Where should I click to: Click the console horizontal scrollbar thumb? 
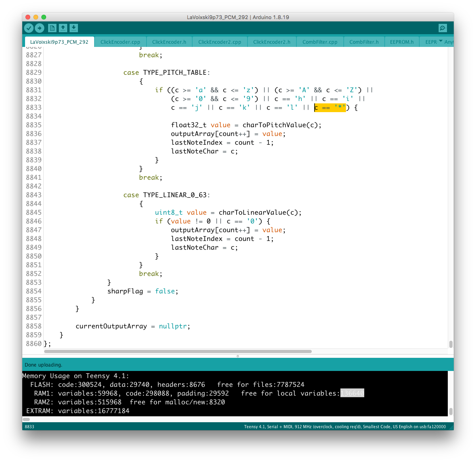(x=26, y=419)
